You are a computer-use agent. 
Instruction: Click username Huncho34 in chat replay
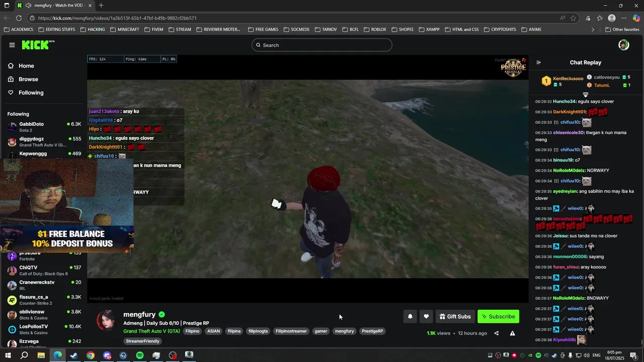tap(564, 102)
